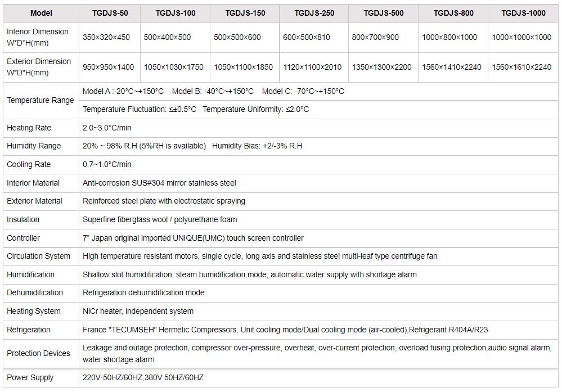This screenshot has width=562, height=392.
Task: Click the 350×320×450 interior dimension cell
Action: click(106, 37)
